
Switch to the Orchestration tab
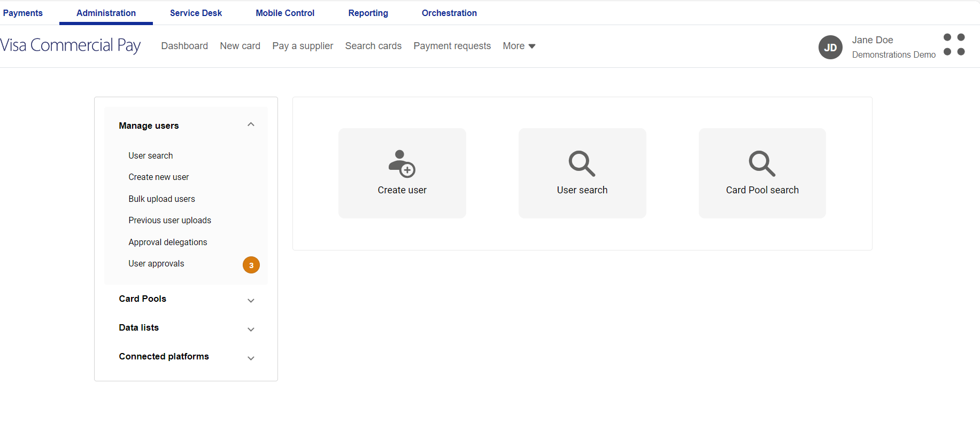449,13
